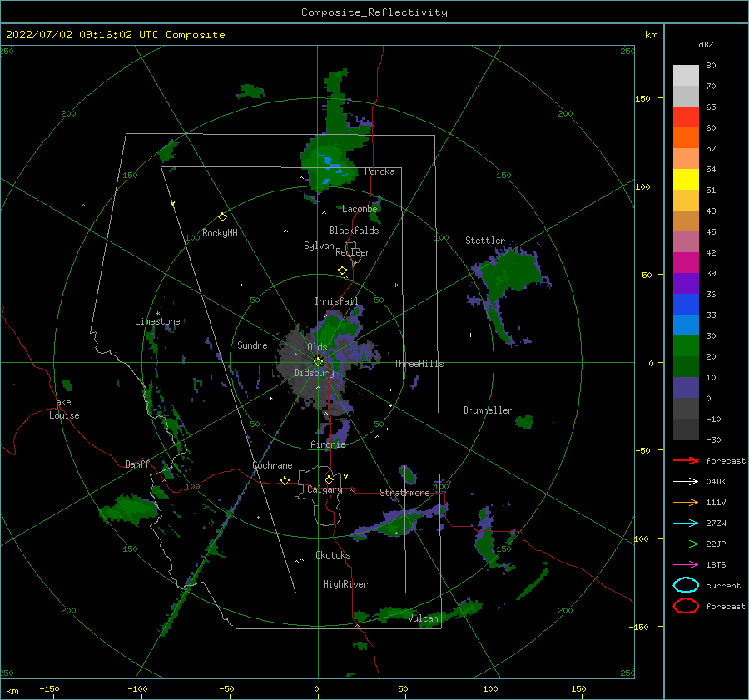
Task: Click the Lacombe label
Action: 360,209
